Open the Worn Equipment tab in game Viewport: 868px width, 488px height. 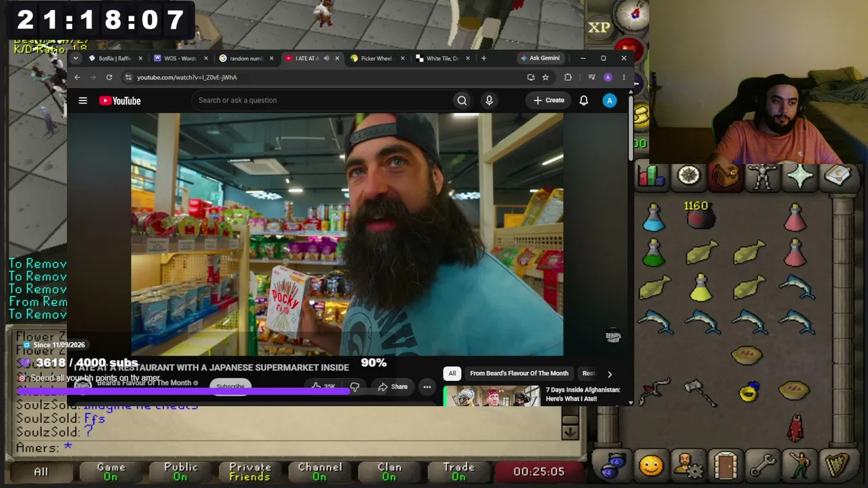coord(763,176)
